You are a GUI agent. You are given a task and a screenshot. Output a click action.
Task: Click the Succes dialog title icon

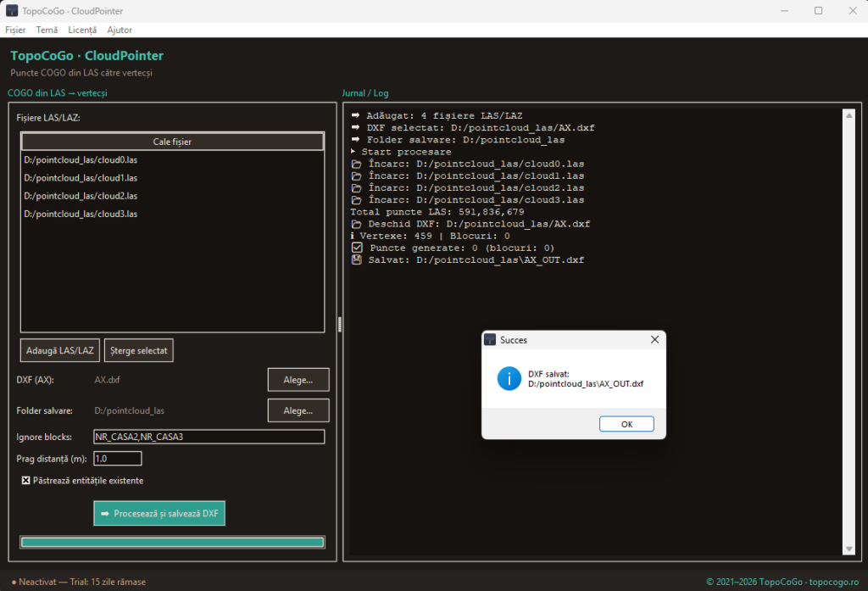(x=489, y=339)
